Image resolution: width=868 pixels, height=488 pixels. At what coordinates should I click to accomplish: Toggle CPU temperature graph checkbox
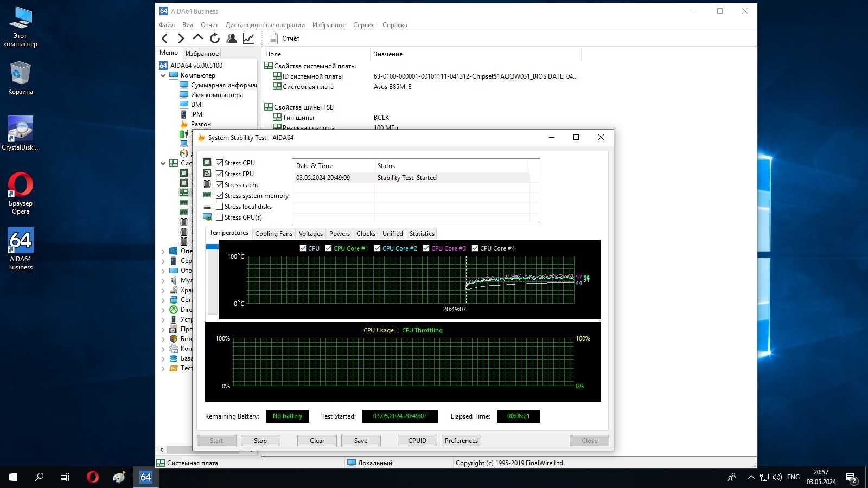tap(303, 248)
